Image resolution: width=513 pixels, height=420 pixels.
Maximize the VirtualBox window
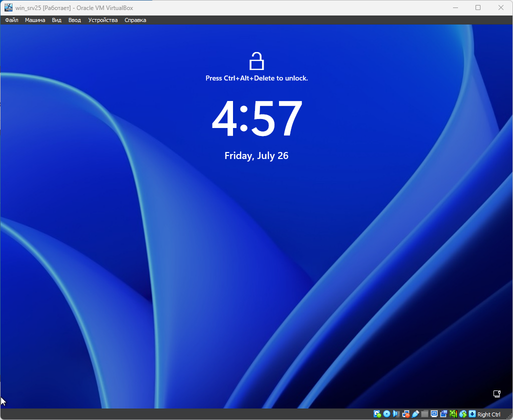click(478, 7)
